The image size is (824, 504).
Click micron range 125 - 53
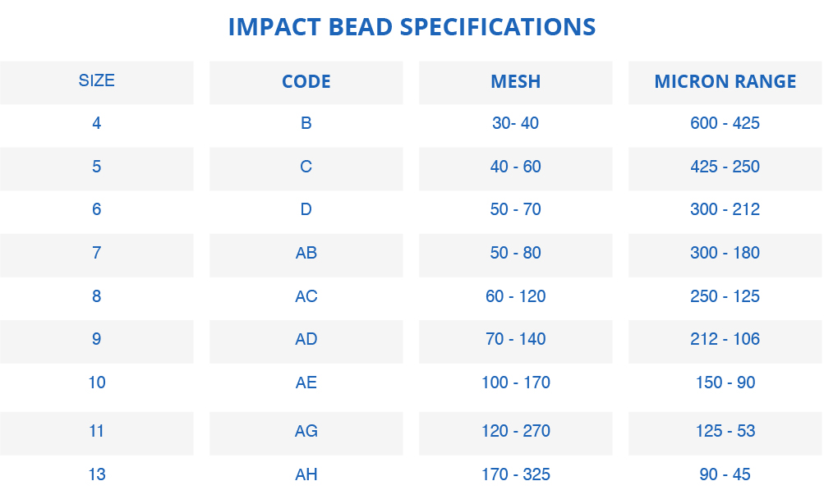click(x=725, y=430)
